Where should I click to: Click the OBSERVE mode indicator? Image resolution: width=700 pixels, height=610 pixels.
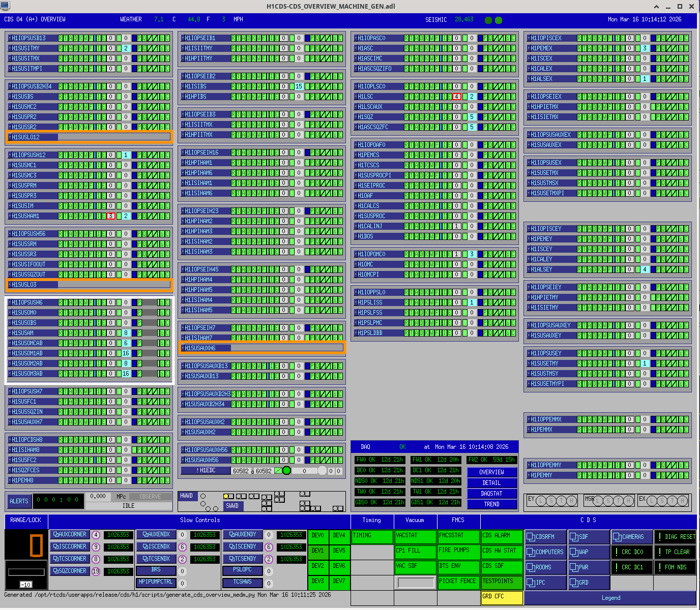coord(150,497)
